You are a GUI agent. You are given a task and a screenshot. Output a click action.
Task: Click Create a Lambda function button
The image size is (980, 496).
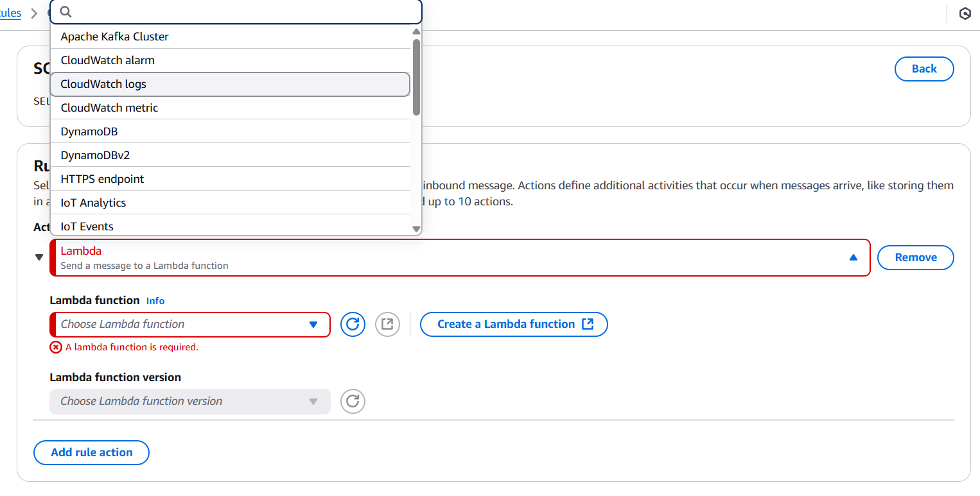pyautogui.click(x=514, y=324)
